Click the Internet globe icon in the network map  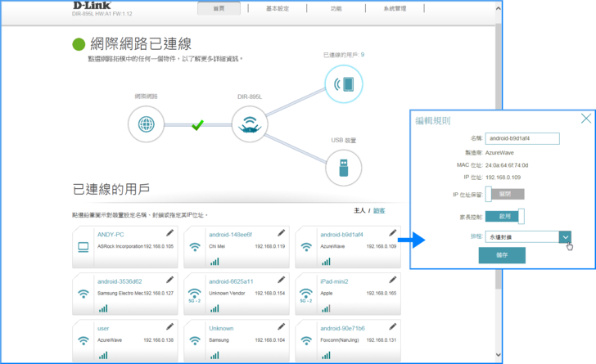tap(146, 125)
